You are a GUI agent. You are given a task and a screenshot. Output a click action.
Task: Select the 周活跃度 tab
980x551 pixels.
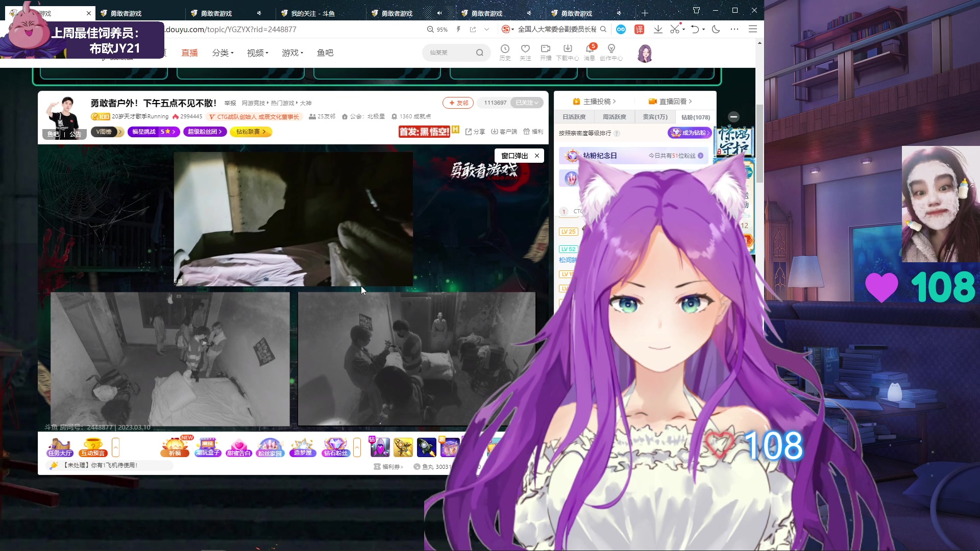click(614, 117)
